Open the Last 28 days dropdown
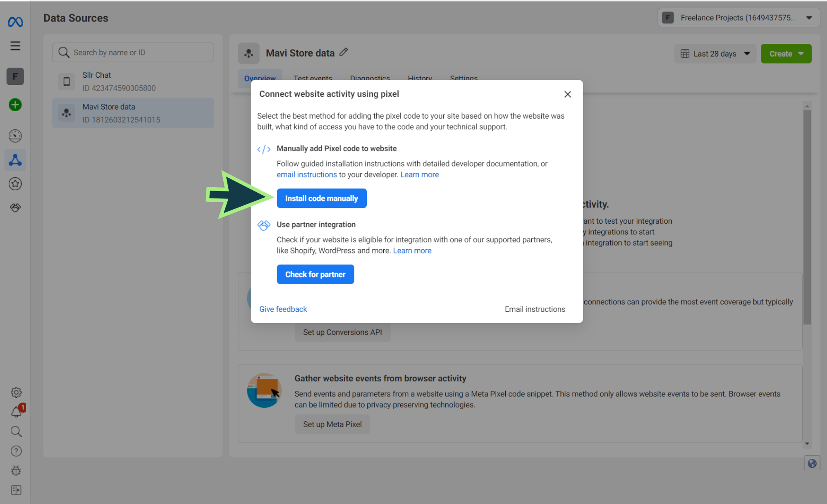The image size is (827, 504). pos(715,54)
